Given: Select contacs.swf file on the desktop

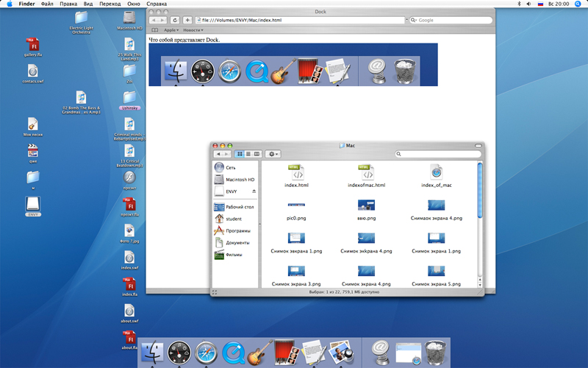Looking at the screenshot, I should [x=32, y=74].
